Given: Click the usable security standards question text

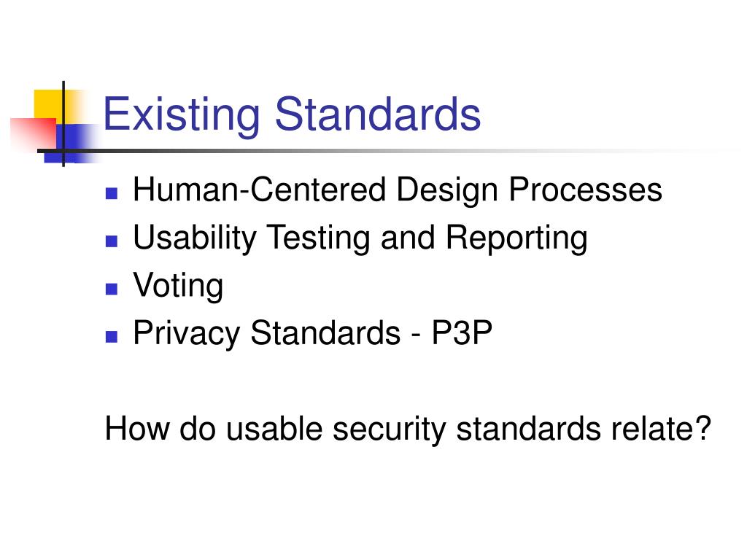Looking at the screenshot, I should (x=408, y=429).
